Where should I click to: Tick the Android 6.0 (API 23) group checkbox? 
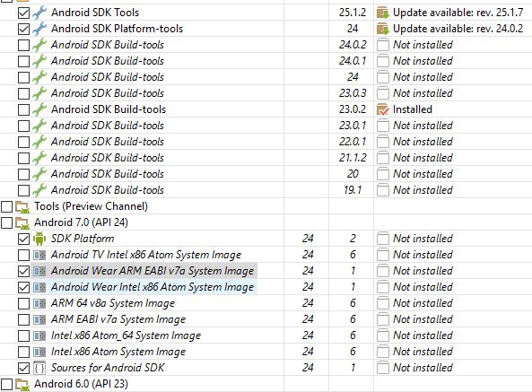pyautogui.click(x=7, y=384)
